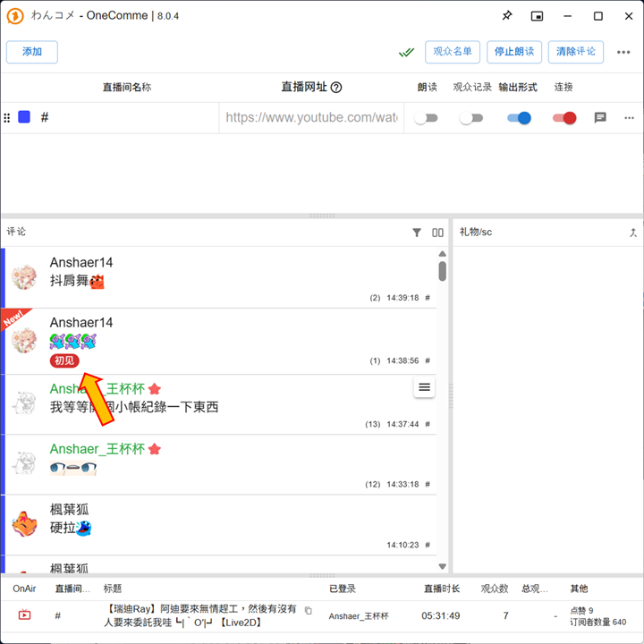Click the icon at 礼物/sc panel's right
The width and height of the screenshot is (644, 644).
(633, 233)
